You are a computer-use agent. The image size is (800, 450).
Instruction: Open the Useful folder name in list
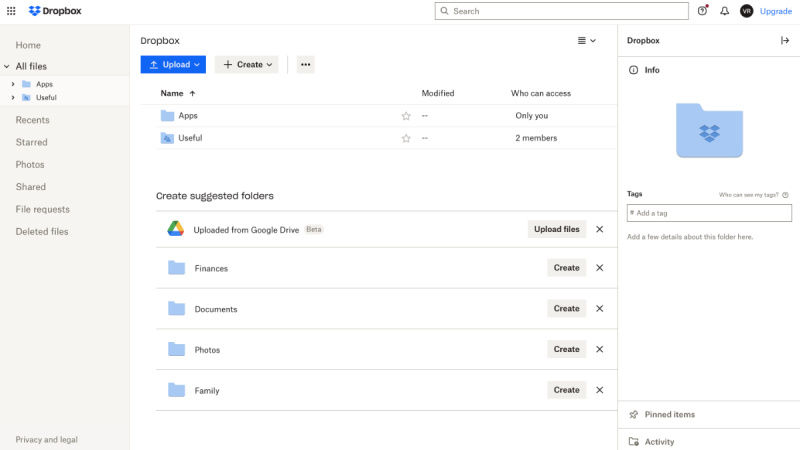(x=190, y=138)
